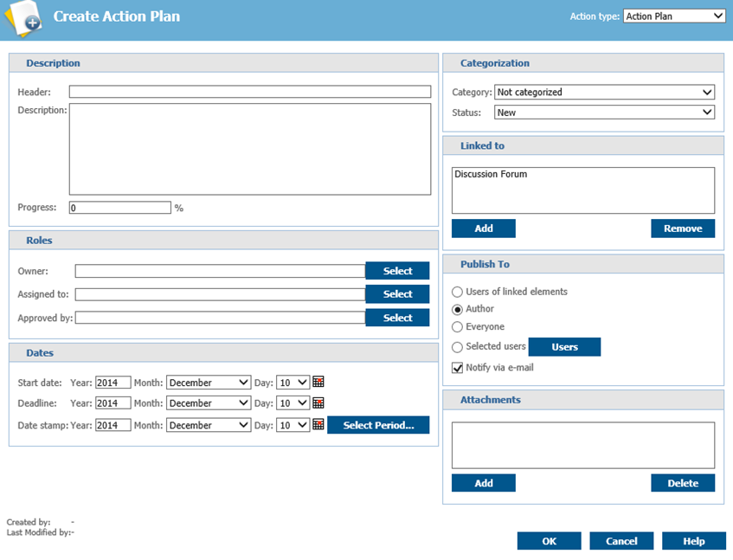Image resolution: width=733 pixels, height=560 pixels.
Task: Click Add under Linked to
Action: click(x=484, y=229)
